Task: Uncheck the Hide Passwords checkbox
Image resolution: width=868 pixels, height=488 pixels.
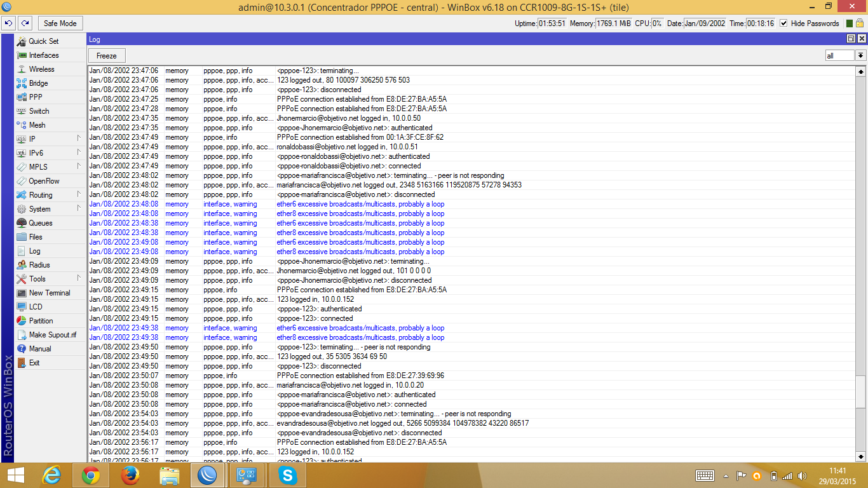Action: (783, 24)
